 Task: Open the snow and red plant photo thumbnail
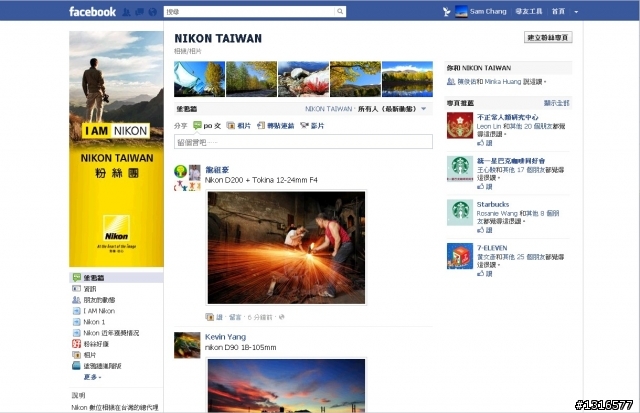tap(303, 79)
